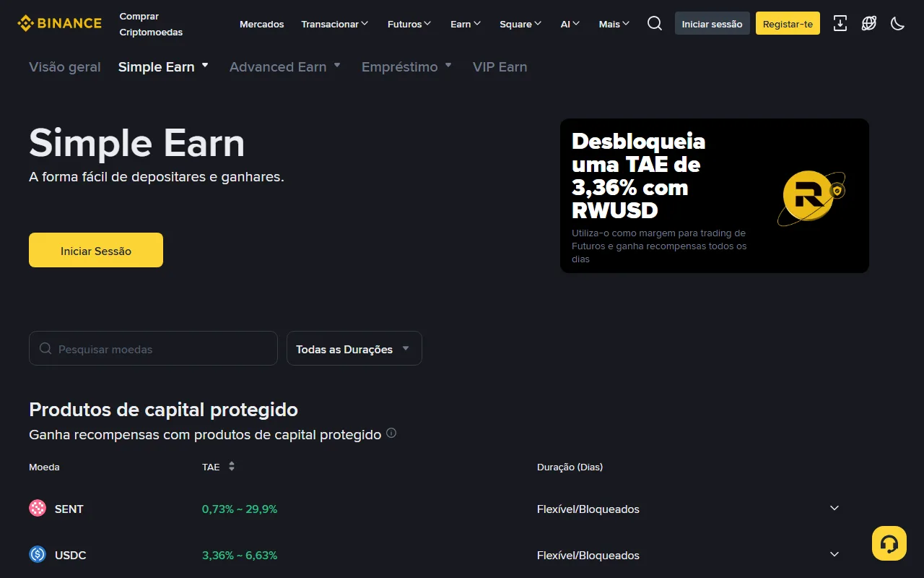Open the language globe icon

[869, 23]
